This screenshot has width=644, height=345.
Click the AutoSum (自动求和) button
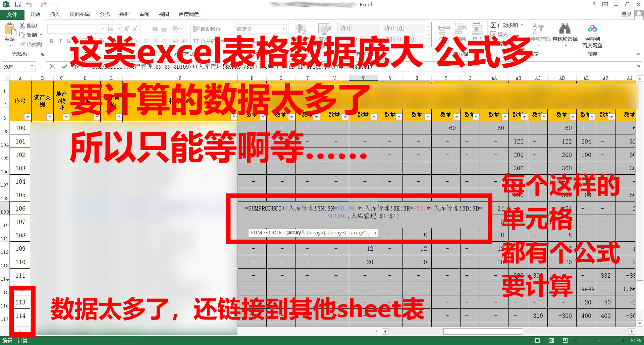[504, 25]
